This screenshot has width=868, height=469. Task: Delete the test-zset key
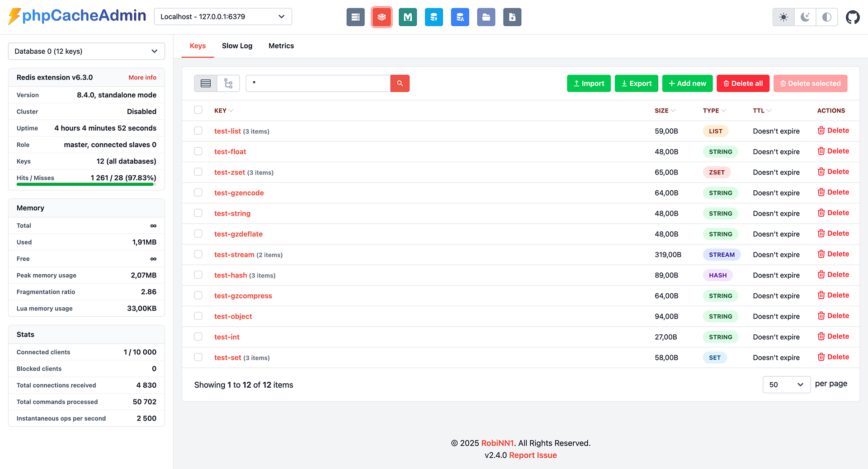(833, 172)
